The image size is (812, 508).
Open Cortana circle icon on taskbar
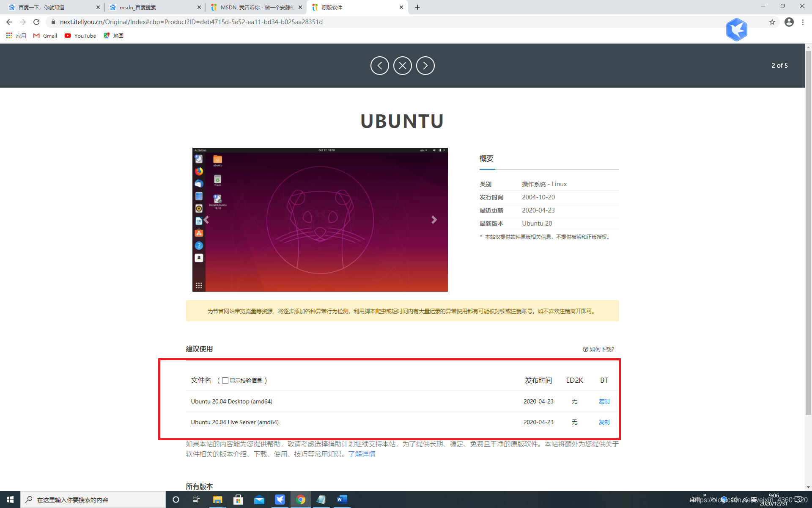click(x=176, y=500)
